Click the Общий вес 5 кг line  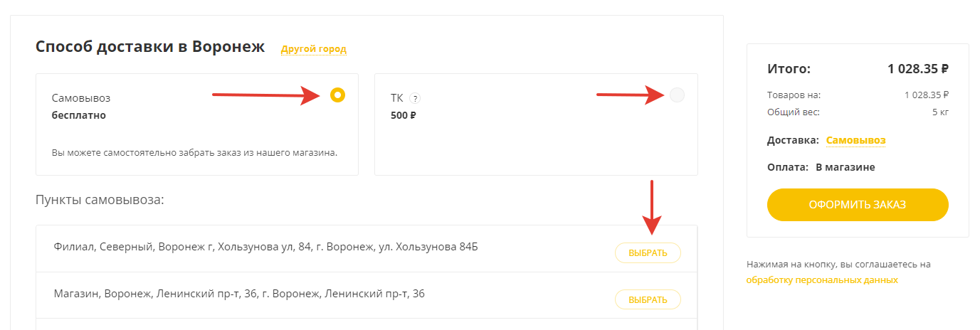pos(858,112)
